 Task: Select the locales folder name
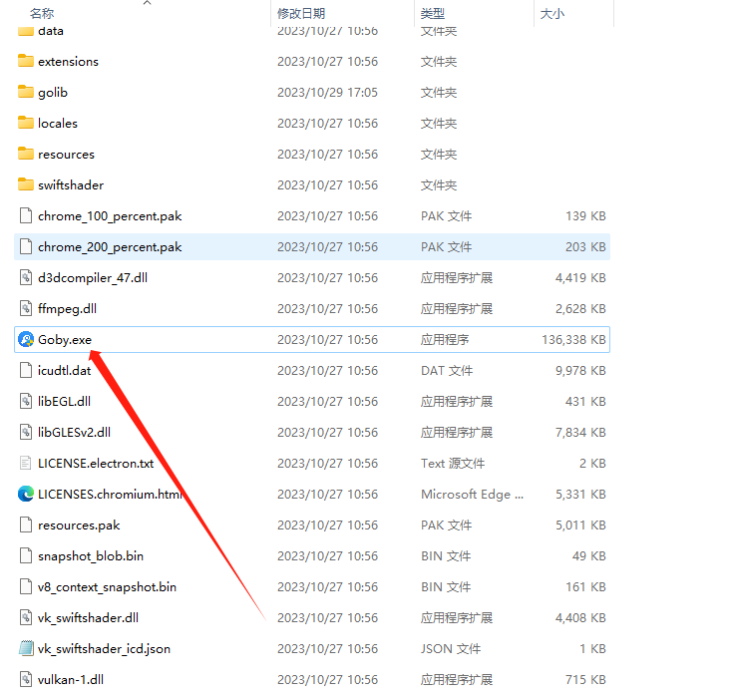(x=58, y=123)
